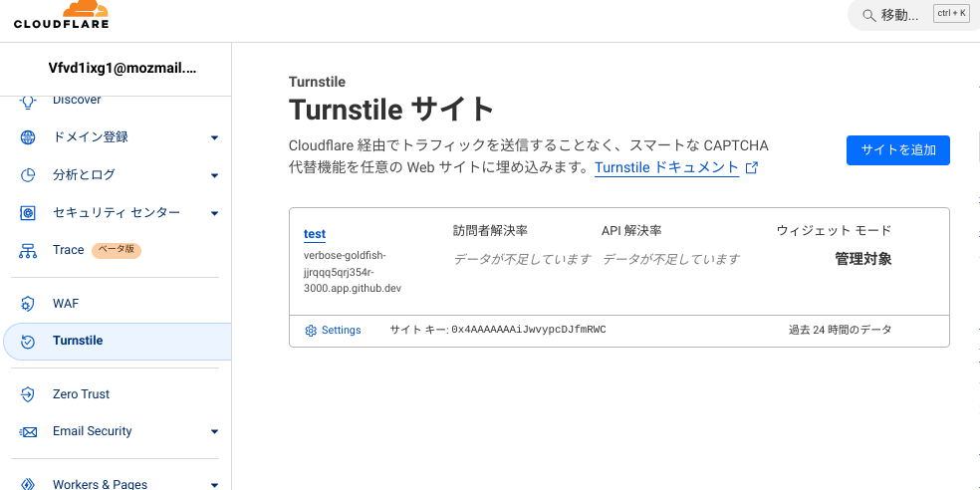Click the Workers & Pages diamond icon
The height and width of the screenshot is (490, 980).
coord(28,484)
